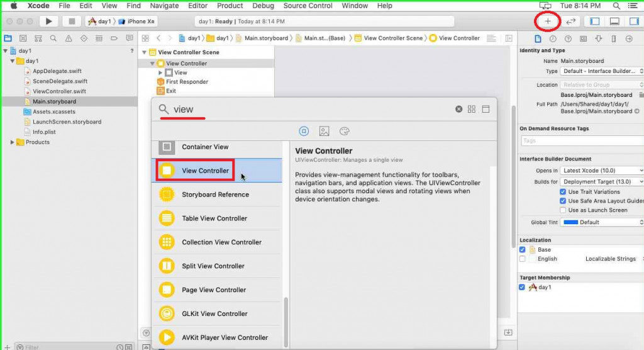Expand the View item in outline

click(x=160, y=72)
